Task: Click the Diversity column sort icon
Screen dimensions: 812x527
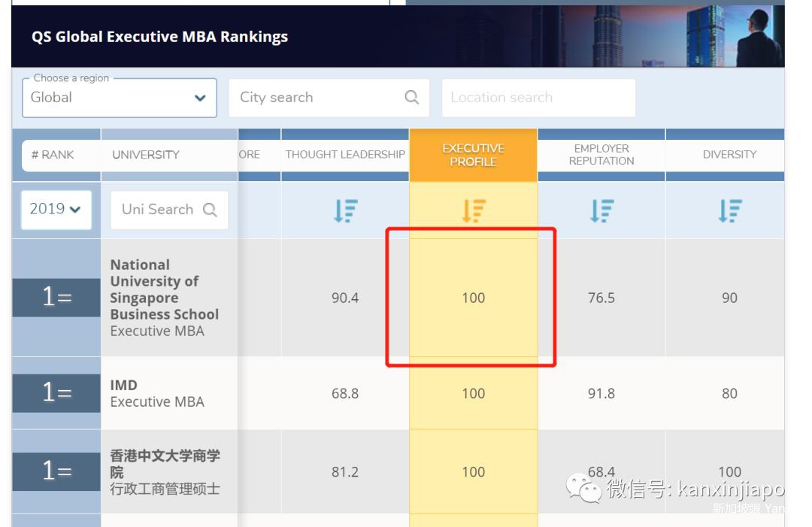Action: 729,210
